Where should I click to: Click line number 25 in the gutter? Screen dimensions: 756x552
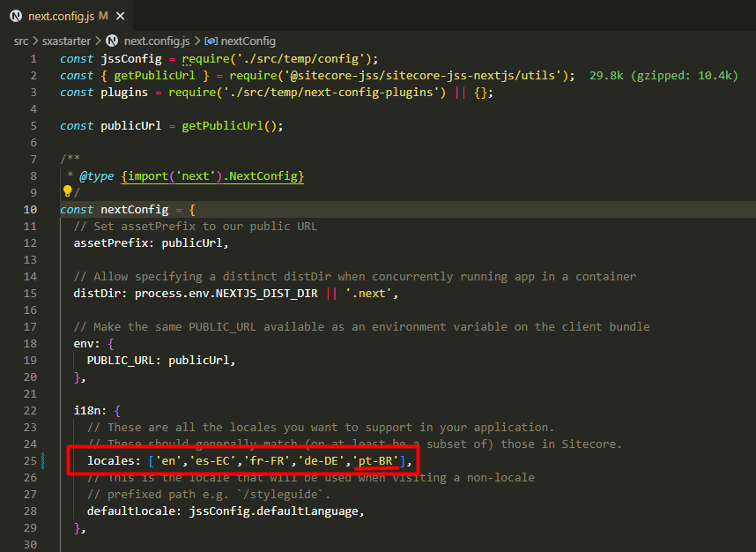pos(30,461)
